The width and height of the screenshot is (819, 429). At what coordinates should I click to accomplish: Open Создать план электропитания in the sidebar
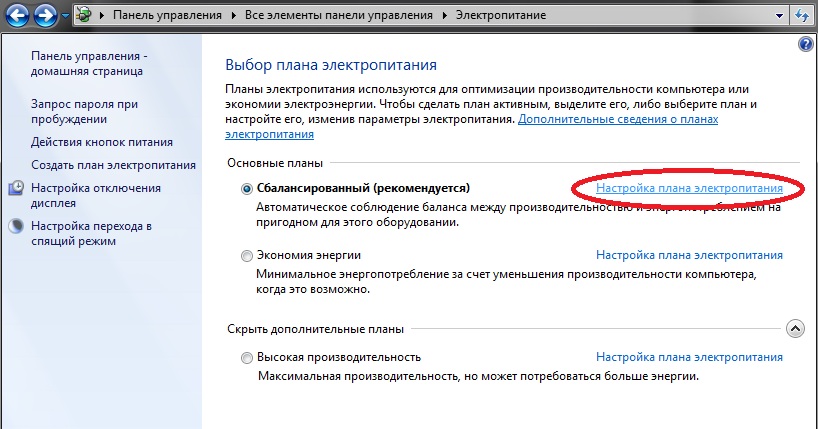(x=113, y=165)
